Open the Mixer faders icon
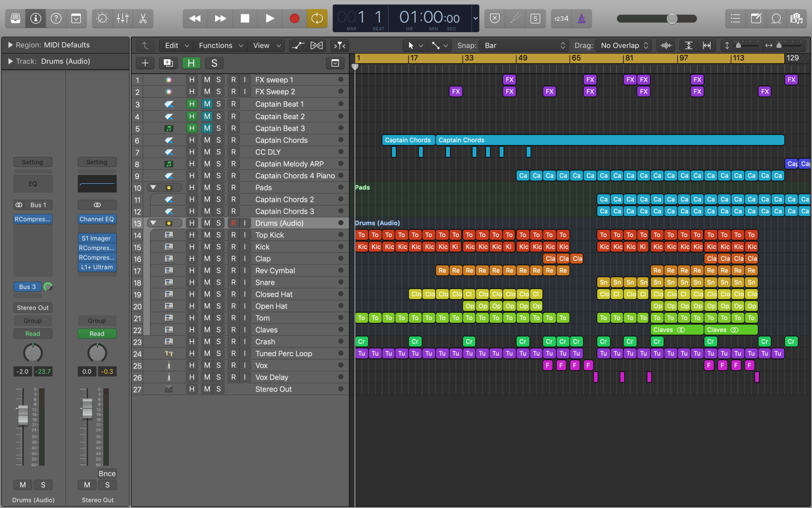The width and height of the screenshot is (812, 508). coord(123,18)
